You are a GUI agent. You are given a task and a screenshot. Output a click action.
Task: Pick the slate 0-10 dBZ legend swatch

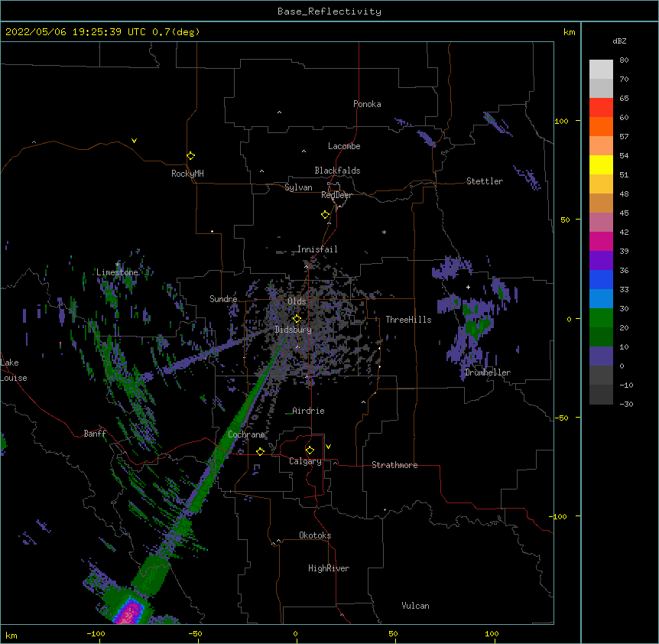click(601, 356)
